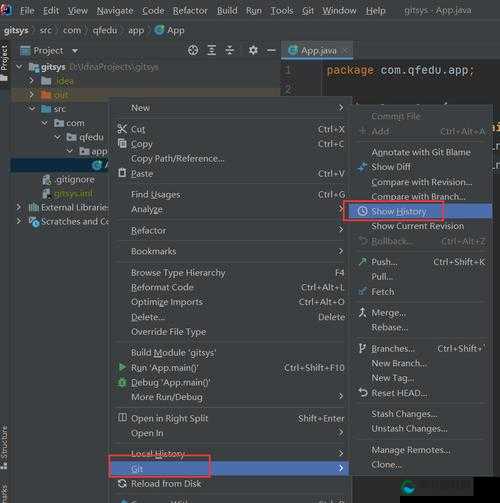Viewport: 500px width, 503px height.
Task: Open the Project view dropdown arrow
Action: pos(75,51)
